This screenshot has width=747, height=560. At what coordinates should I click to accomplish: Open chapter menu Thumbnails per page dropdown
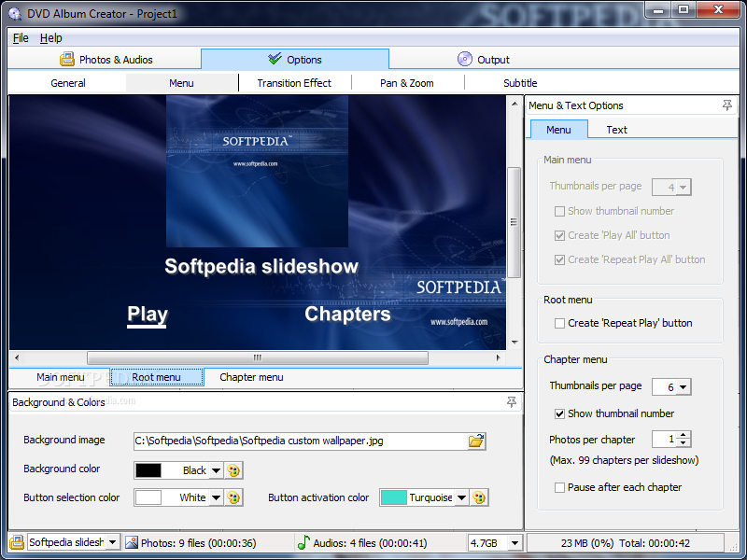(x=684, y=387)
